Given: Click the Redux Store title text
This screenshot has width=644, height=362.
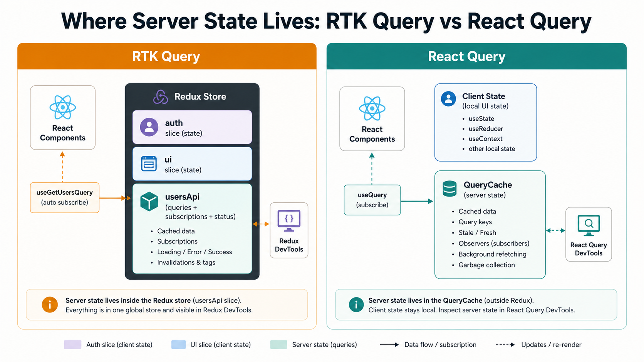Looking at the screenshot, I should click(x=200, y=97).
